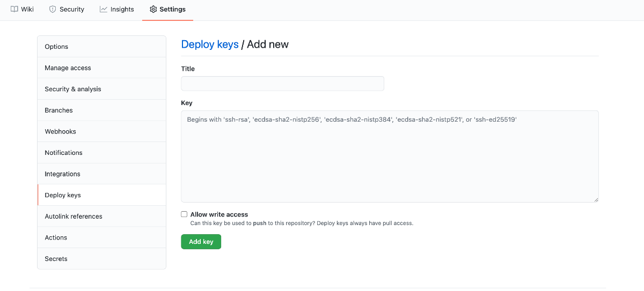Click the 'Title' field label
644x291 pixels.
pyautogui.click(x=188, y=69)
